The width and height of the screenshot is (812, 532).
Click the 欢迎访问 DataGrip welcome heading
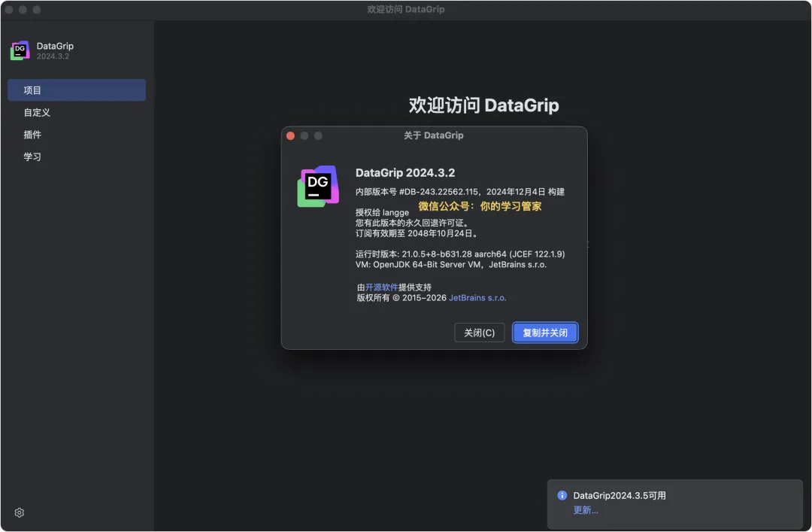483,105
